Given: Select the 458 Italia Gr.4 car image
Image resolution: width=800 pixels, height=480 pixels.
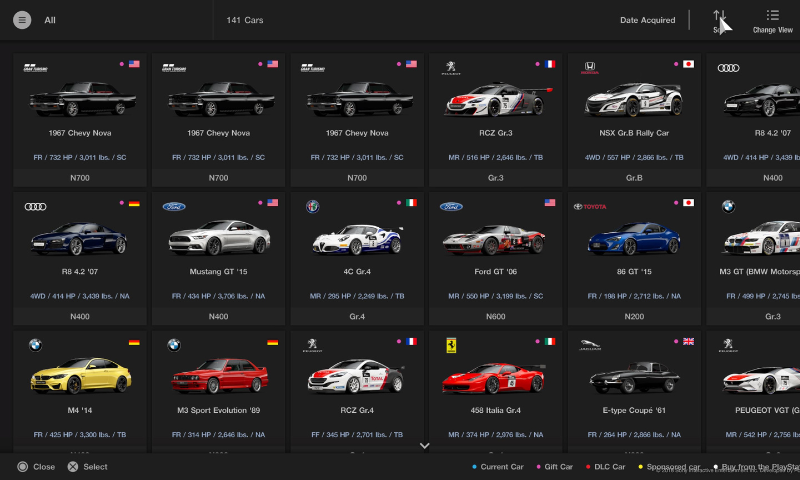Looking at the screenshot, I should point(493,378).
